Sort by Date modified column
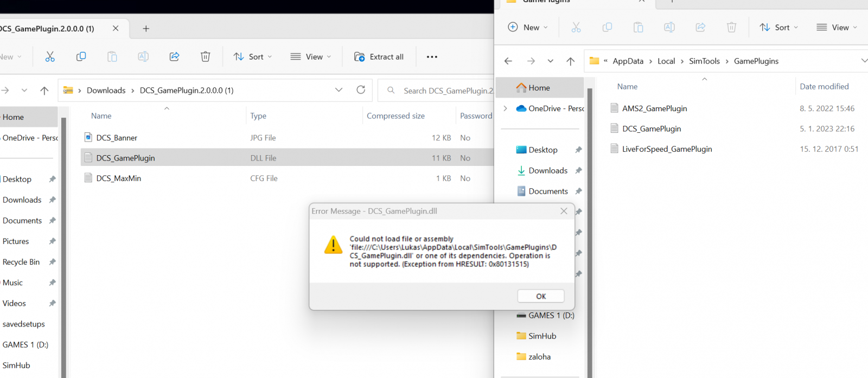This screenshot has width=868, height=378. point(824,87)
